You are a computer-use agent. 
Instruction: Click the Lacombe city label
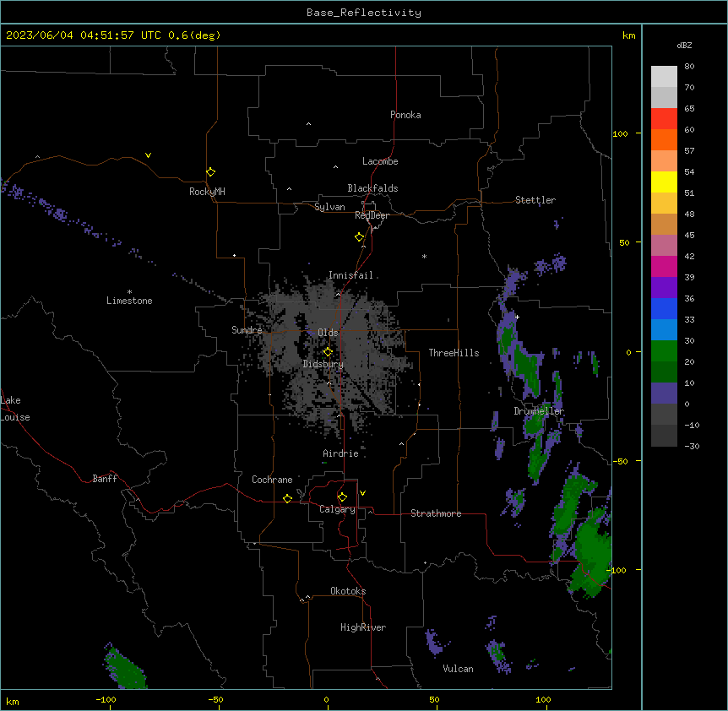tap(380, 161)
